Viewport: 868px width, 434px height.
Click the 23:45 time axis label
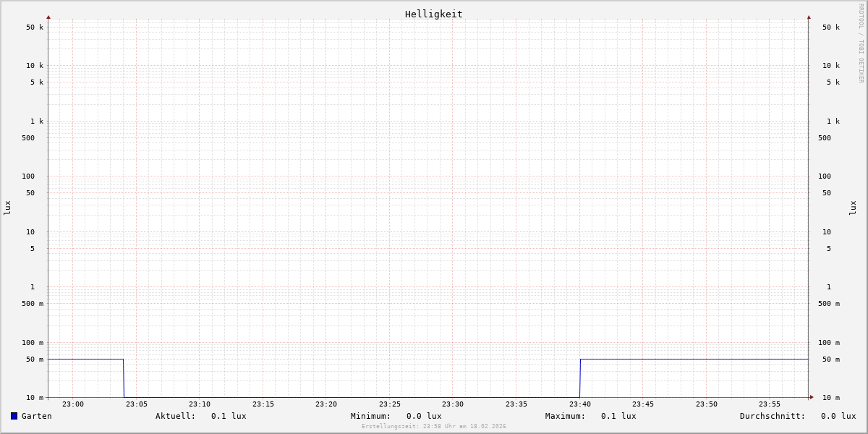[x=643, y=404]
